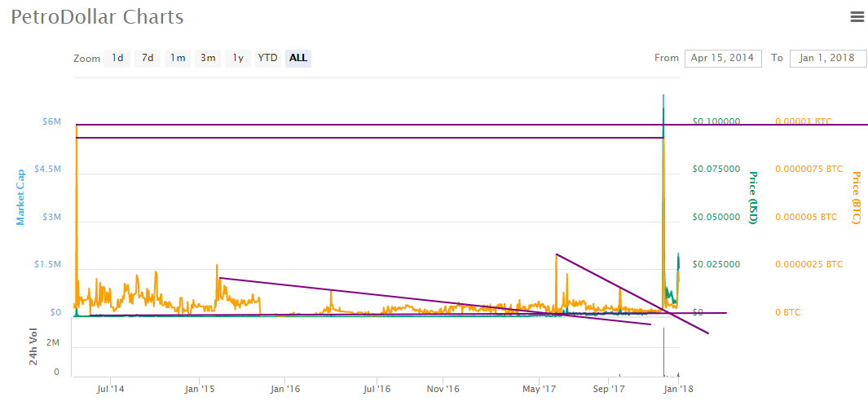868x410 pixels.
Task: Click the Jul '14 date label
Action: pyautogui.click(x=110, y=389)
